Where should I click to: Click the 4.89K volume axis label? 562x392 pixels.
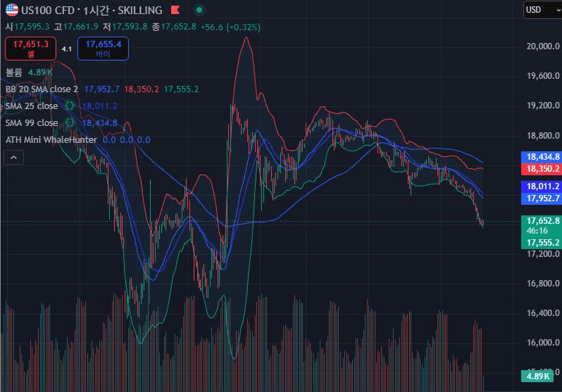coord(537,377)
